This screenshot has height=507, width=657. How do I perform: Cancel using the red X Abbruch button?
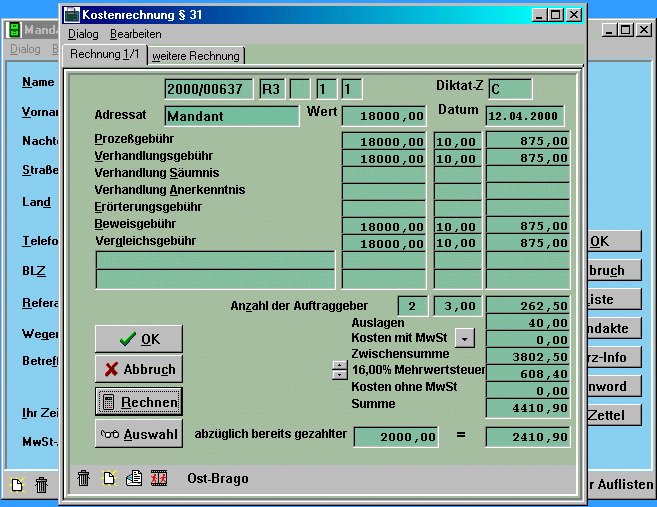click(x=139, y=369)
